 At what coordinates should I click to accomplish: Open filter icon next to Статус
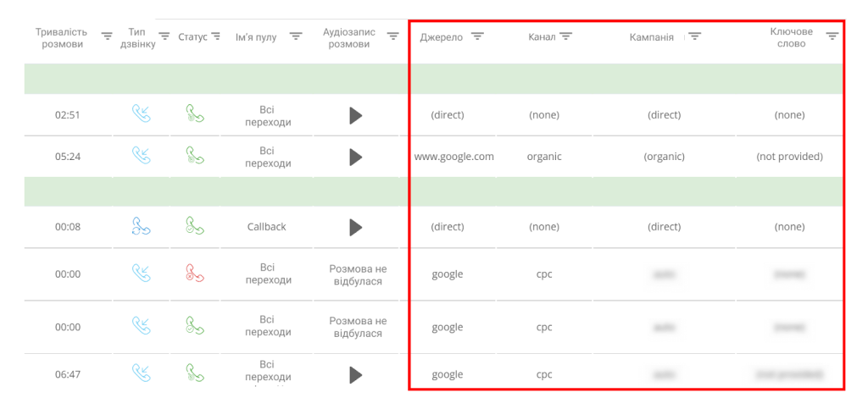point(215,36)
